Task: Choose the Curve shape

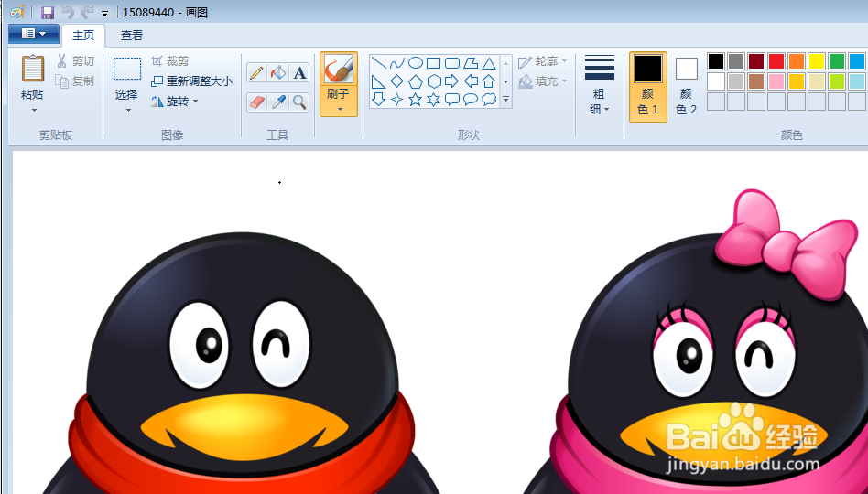Action: pos(396,62)
